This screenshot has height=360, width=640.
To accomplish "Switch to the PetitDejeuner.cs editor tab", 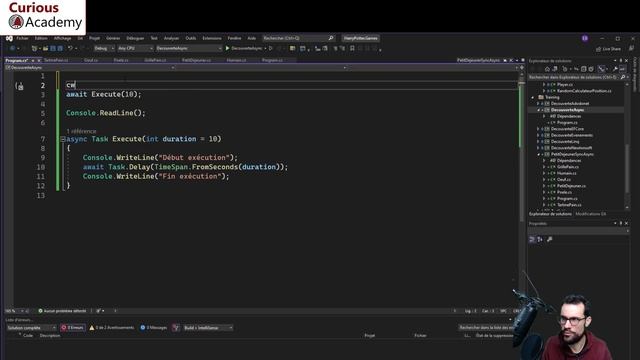I will coord(196,60).
